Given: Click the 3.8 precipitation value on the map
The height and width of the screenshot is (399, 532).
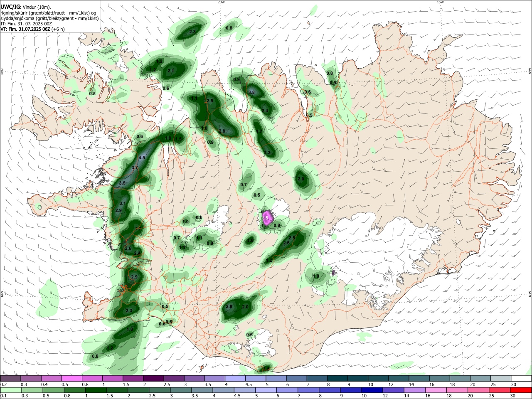Looking at the screenshot, I should pyautogui.click(x=251, y=92).
